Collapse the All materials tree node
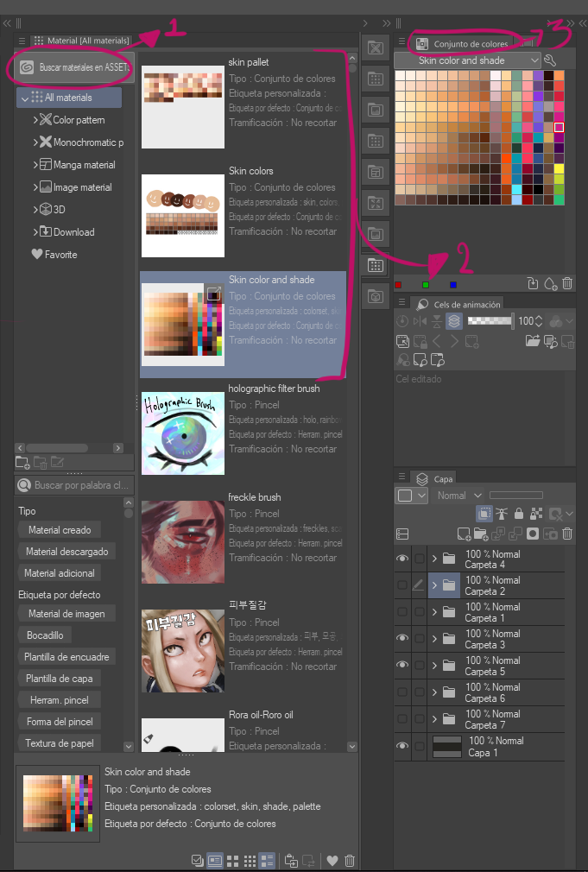Image resolution: width=588 pixels, height=872 pixels. coord(24,98)
